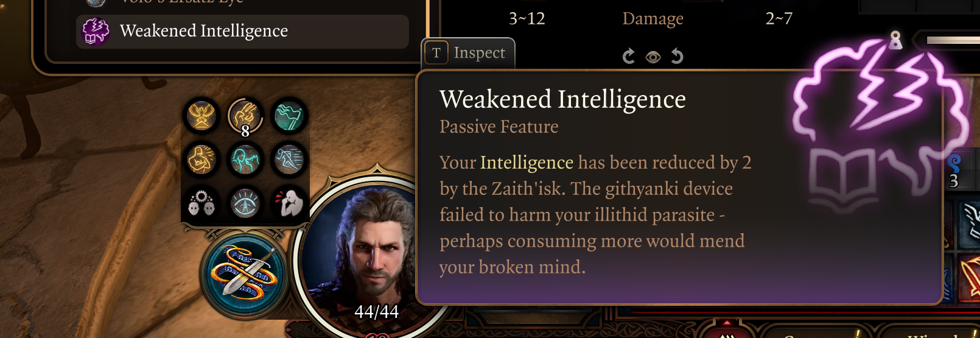
Task: Click the Intelligence keyword link in tooltip
Action: click(x=527, y=163)
